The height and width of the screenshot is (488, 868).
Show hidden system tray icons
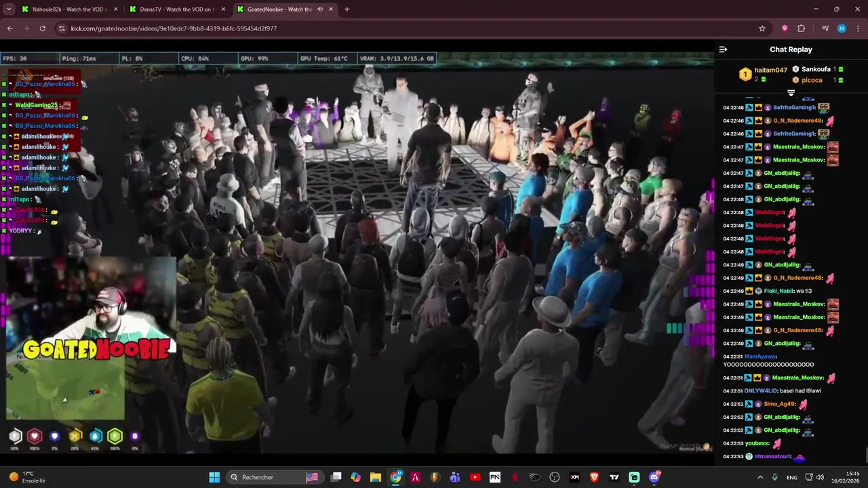(760, 477)
